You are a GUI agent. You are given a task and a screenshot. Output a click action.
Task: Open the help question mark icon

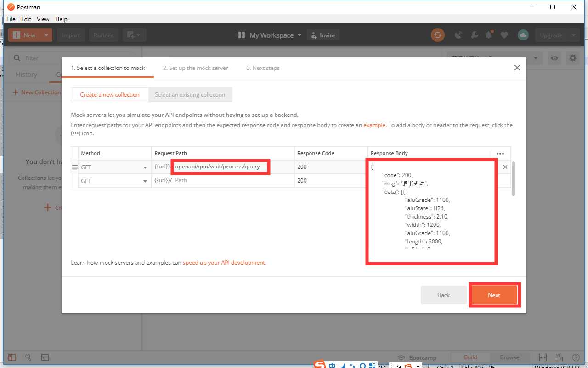576,357
